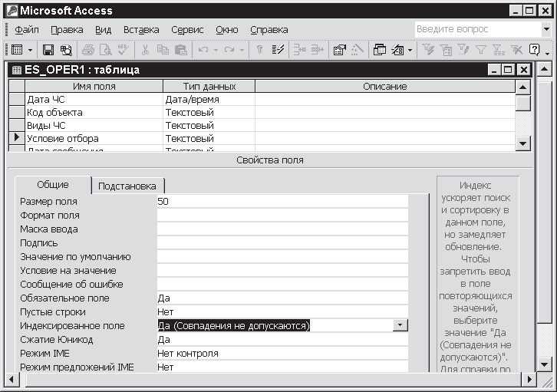
Task: Switch to the Подстановка tab
Action: coord(127,186)
